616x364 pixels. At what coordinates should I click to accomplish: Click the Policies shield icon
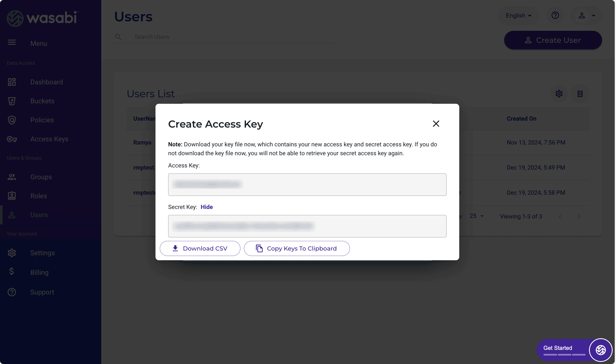click(12, 120)
